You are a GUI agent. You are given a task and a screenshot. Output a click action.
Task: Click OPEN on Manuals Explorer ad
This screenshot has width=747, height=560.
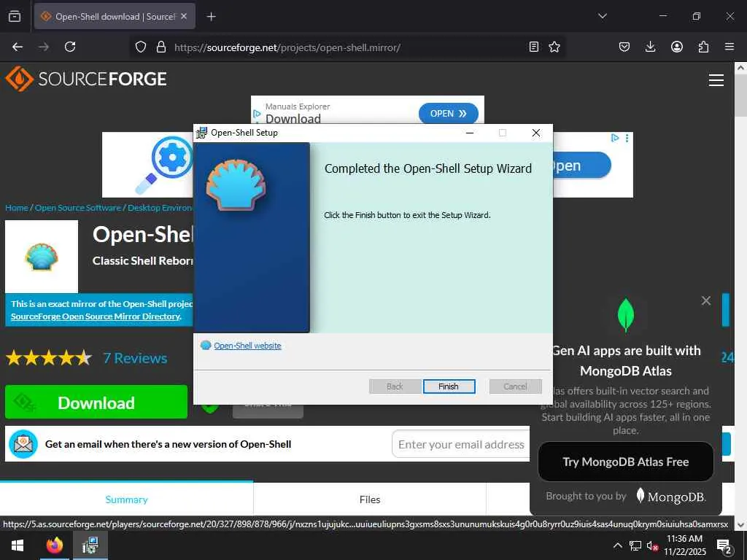coord(449,113)
